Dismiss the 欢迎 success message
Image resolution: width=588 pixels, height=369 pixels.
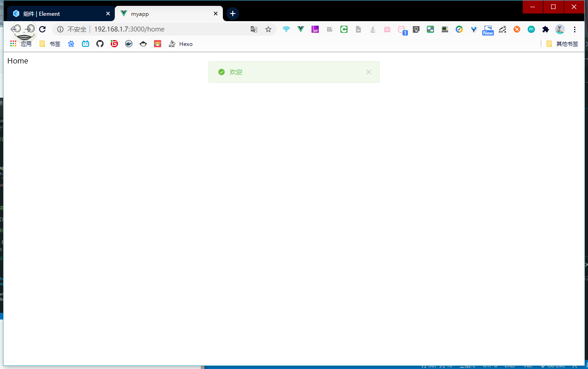[369, 72]
